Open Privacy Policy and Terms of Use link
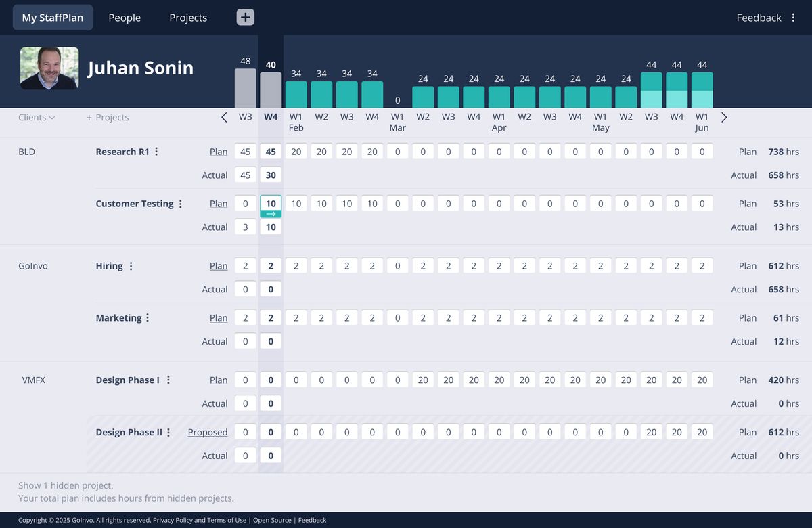Image resolution: width=812 pixels, height=528 pixels. pos(200,520)
